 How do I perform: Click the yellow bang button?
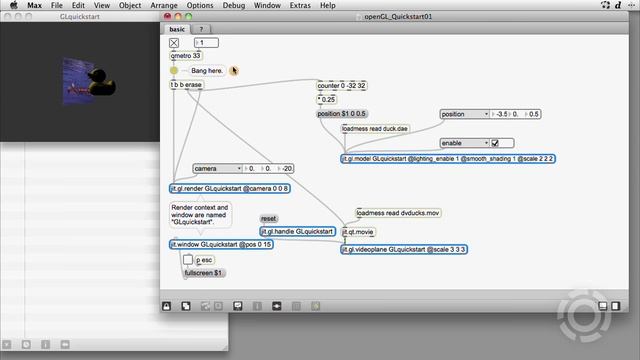click(174, 71)
